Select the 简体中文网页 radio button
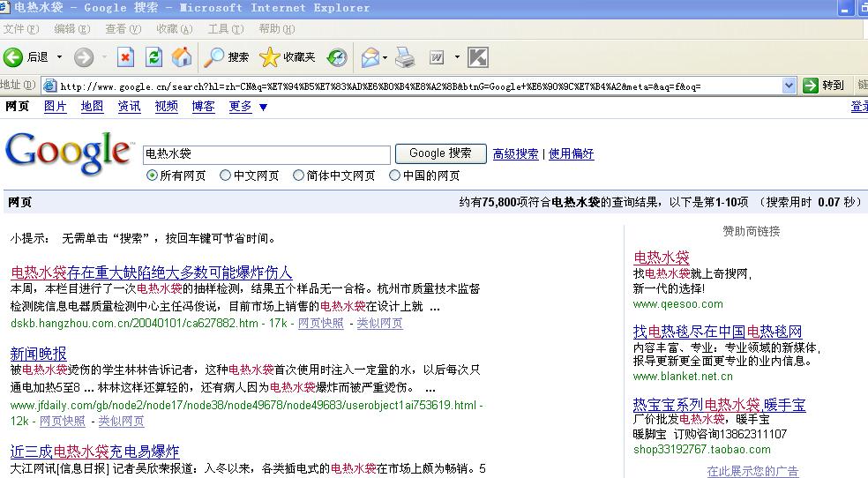The image size is (868, 478). [298, 176]
